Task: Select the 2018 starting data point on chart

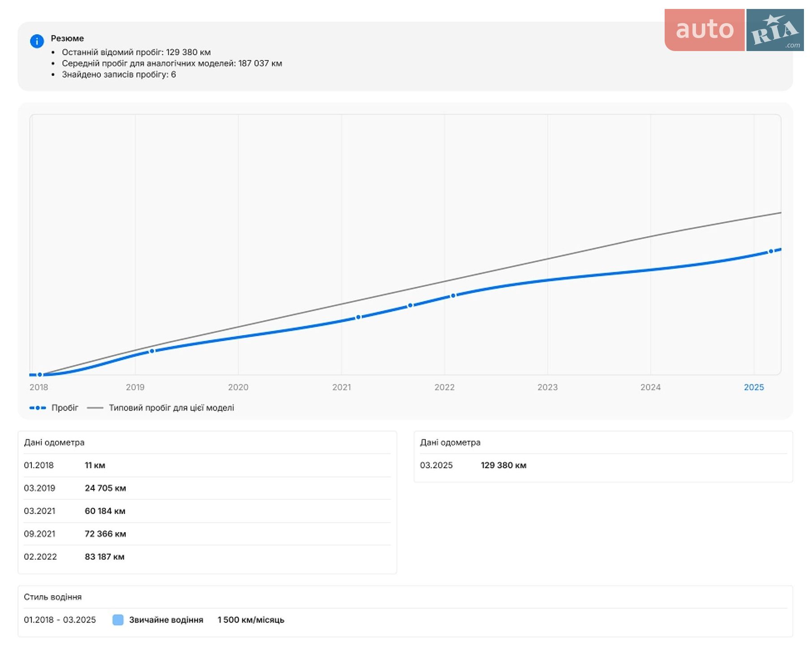Action: coord(40,374)
